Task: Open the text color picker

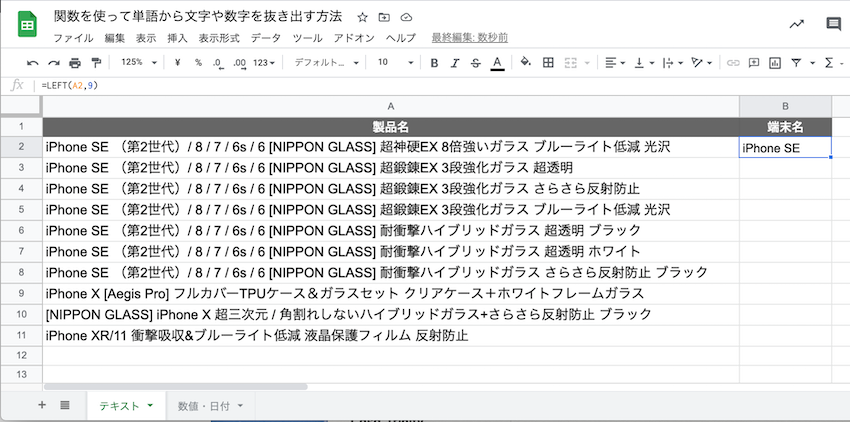Action: point(497,62)
